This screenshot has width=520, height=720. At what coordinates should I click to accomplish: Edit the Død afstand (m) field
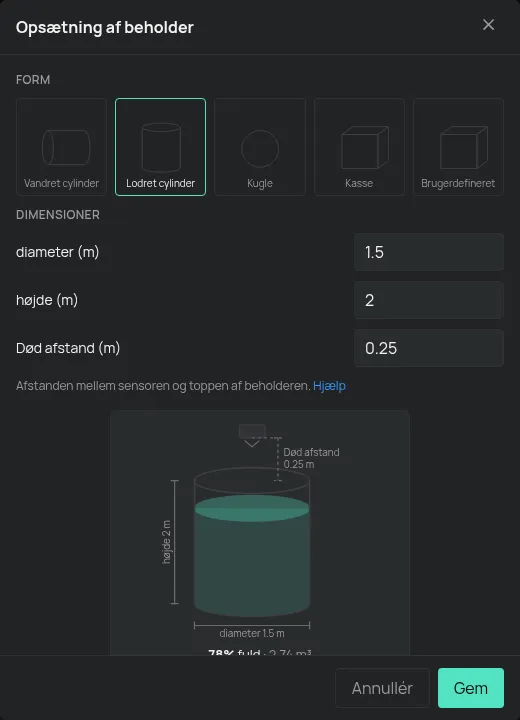[x=429, y=348]
